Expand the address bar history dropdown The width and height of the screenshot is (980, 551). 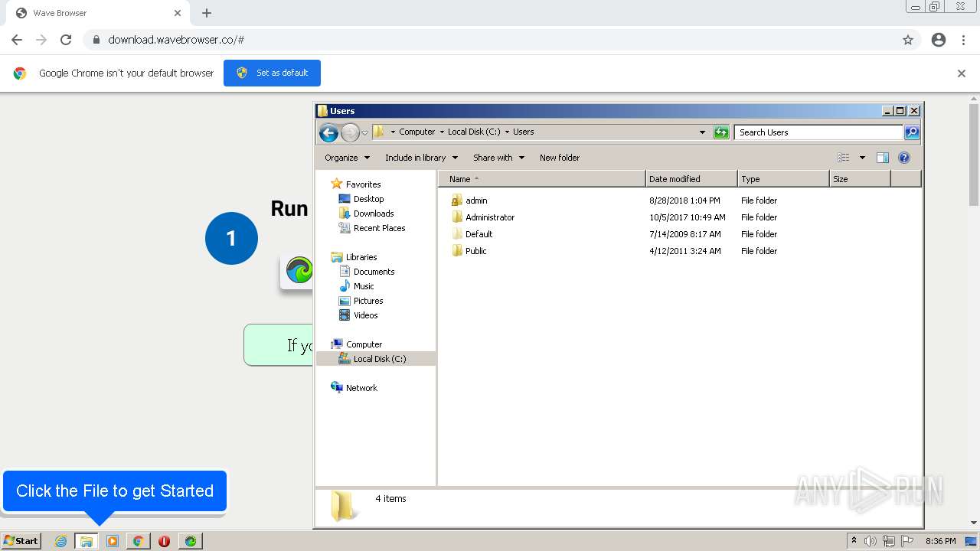(702, 132)
